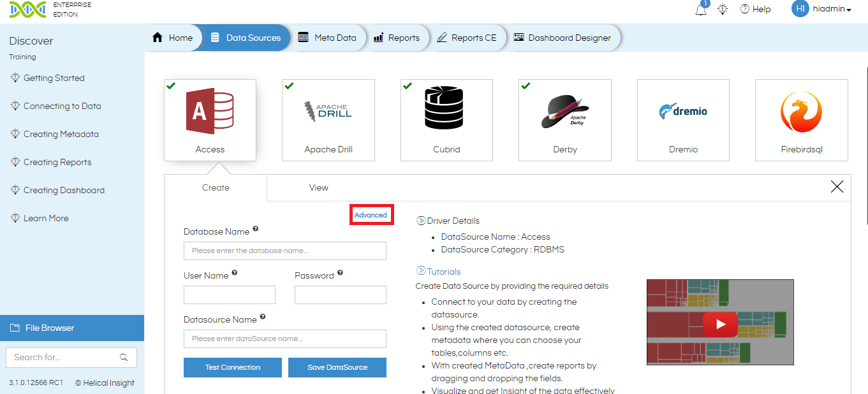
Task: Click the Search for field
Action: (x=71, y=357)
